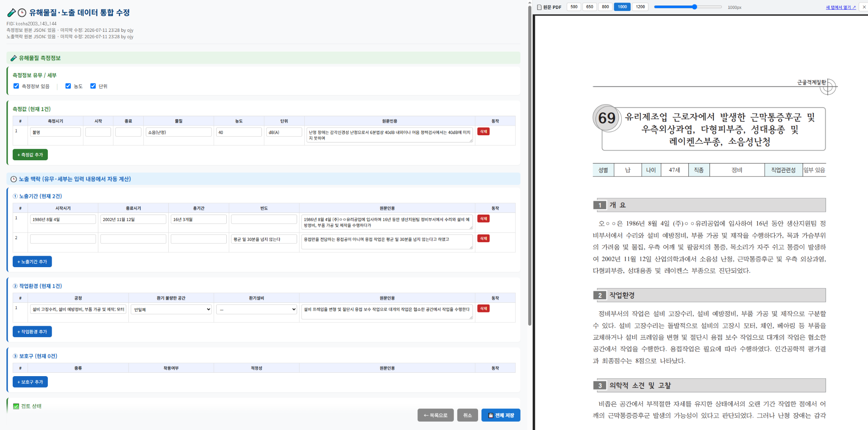This screenshot has height=430, width=868.
Task: Open the 환기 불량한 공간 dropdown
Action: (x=171, y=310)
